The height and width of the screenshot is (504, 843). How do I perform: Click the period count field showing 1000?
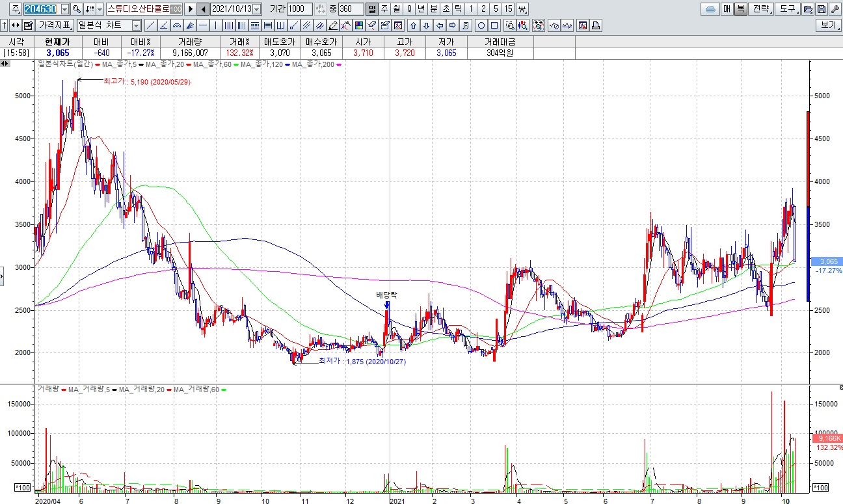coord(300,9)
